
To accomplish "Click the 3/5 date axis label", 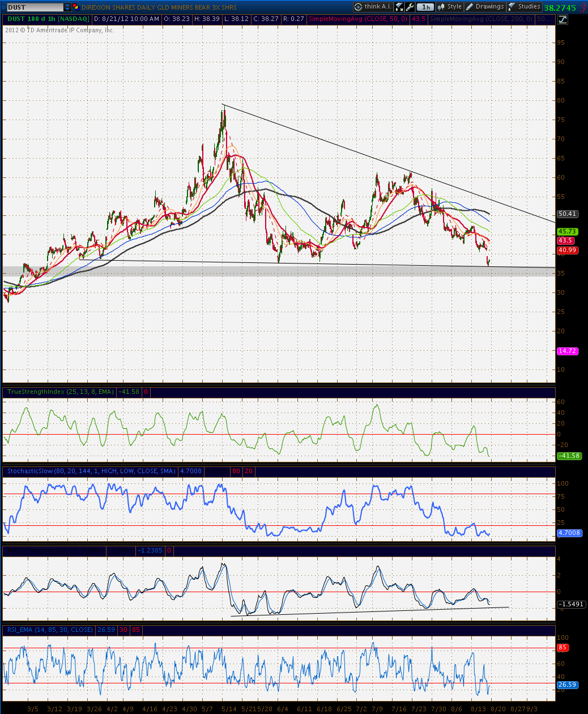I will [x=33, y=708].
